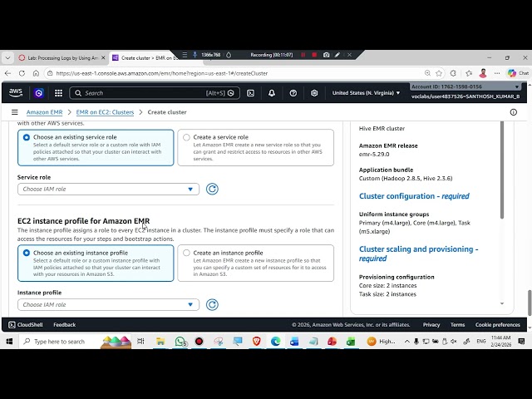Click the browser back arrow

[7, 73]
